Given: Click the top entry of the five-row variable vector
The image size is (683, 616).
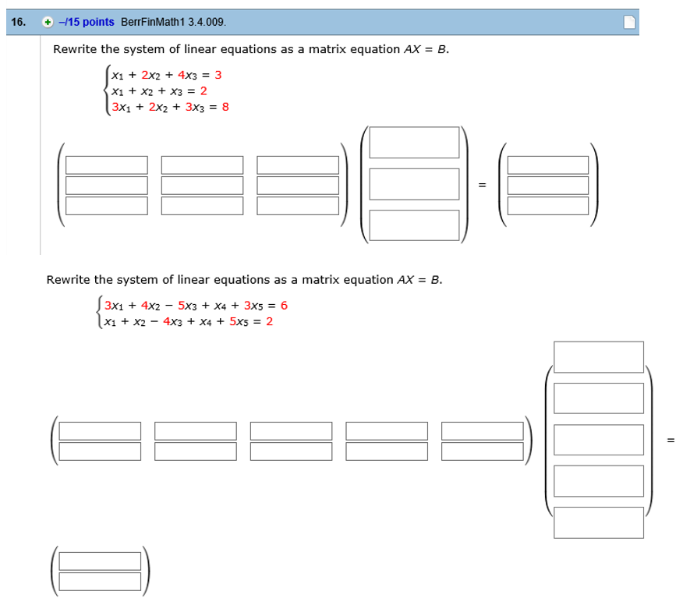Looking at the screenshot, I should [x=597, y=356].
